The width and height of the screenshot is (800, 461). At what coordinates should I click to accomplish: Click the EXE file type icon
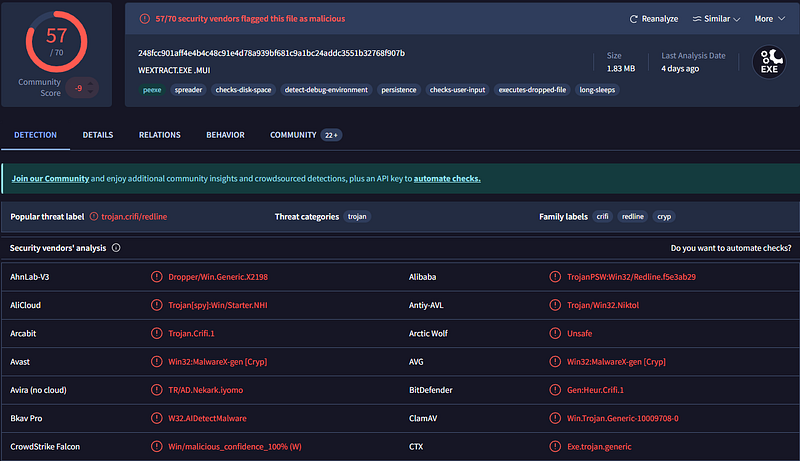click(769, 62)
